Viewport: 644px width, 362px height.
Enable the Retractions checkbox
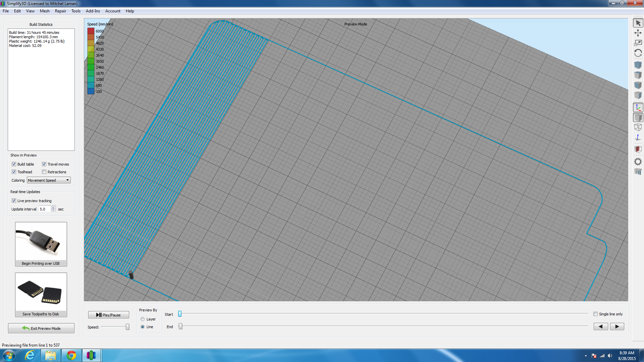44,172
